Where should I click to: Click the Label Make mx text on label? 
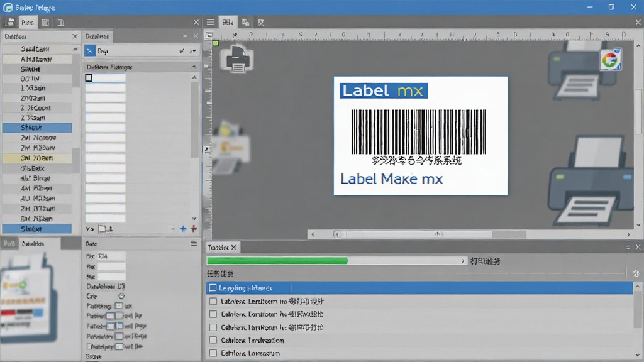click(x=391, y=179)
